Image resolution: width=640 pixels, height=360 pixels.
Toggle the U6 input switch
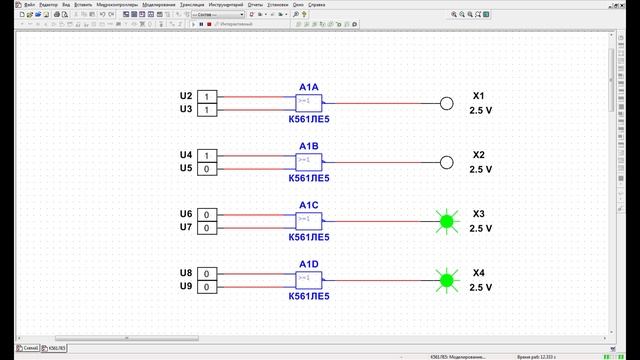point(207,215)
